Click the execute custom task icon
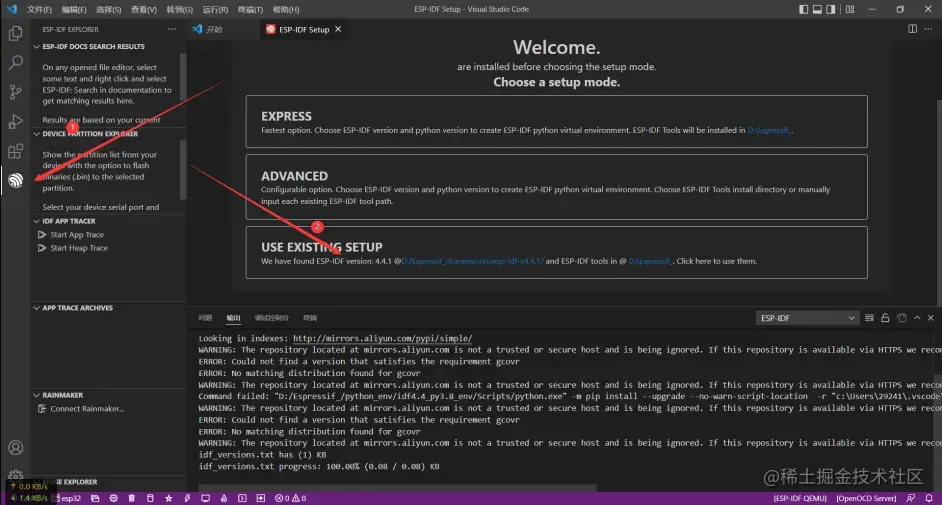This screenshot has width=942, height=505. tap(261, 498)
